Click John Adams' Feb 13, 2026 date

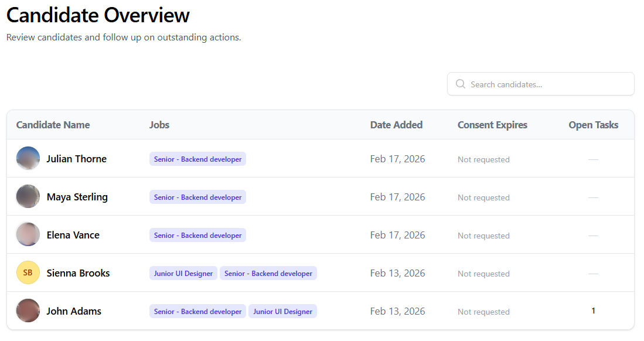(397, 312)
